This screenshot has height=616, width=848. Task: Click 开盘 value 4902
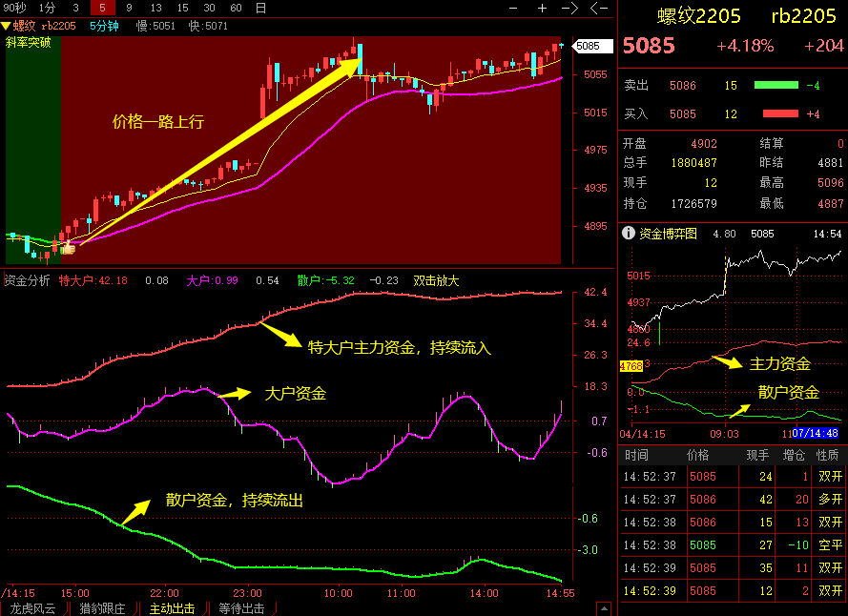click(x=704, y=144)
